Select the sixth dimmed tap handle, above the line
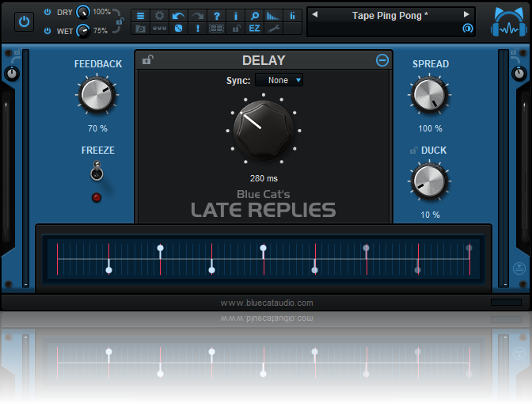 click(366, 248)
